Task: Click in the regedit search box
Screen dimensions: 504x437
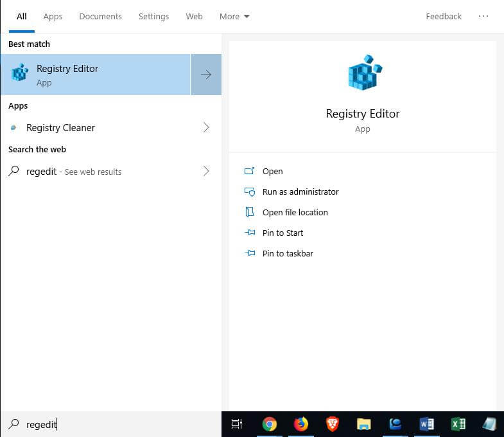Action: [x=111, y=424]
